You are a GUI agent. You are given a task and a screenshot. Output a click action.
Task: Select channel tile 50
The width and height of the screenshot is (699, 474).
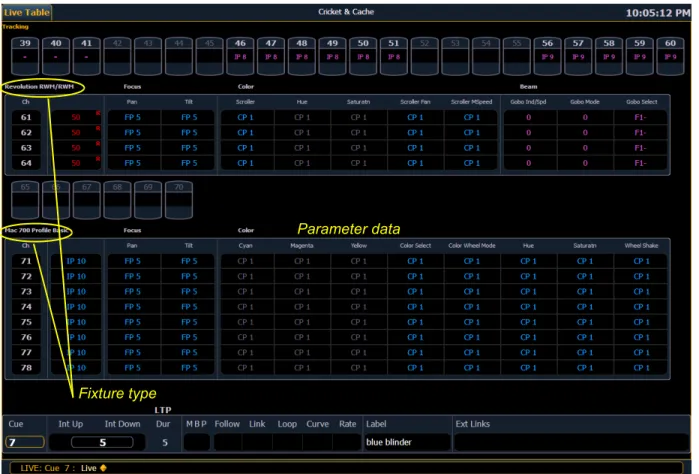363,56
